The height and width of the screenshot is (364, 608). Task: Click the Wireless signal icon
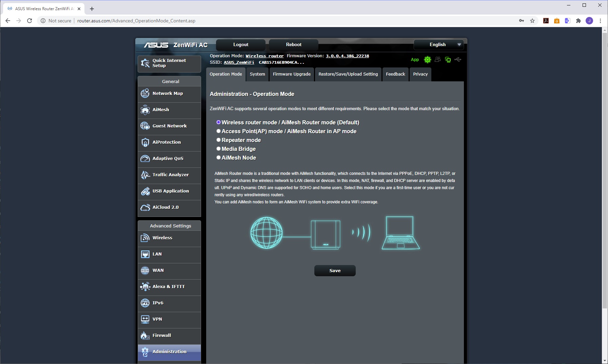pyautogui.click(x=145, y=238)
